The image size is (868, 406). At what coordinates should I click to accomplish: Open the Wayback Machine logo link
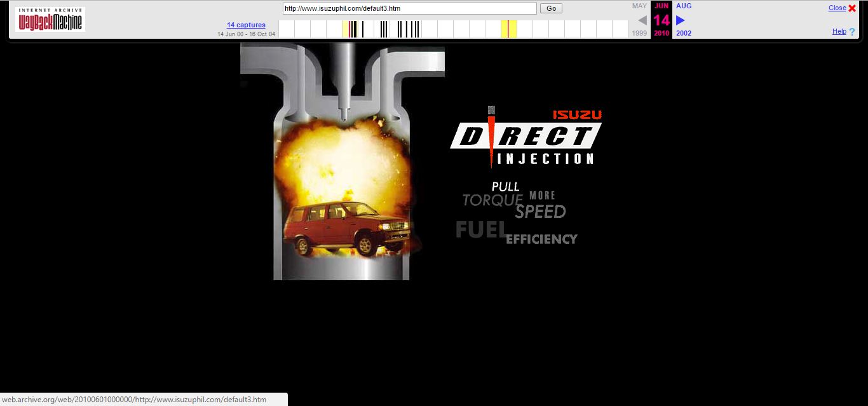pos(50,20)
